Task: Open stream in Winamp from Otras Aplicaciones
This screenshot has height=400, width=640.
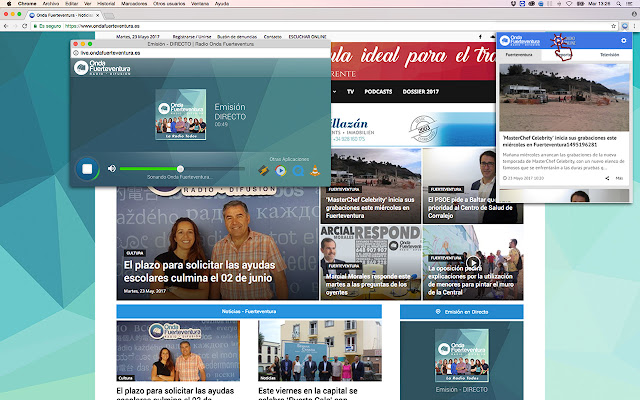Action: click(x=264, y=170)
